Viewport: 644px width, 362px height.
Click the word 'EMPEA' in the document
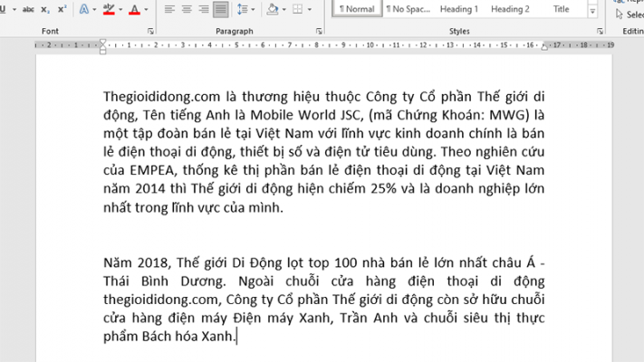[x=152, y=170]
